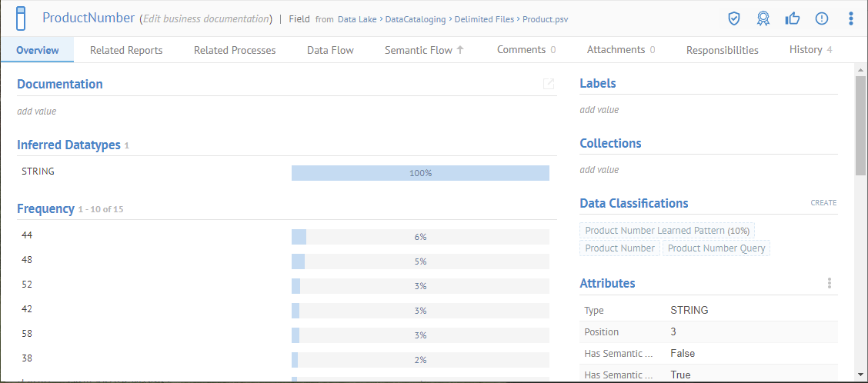Click the STRING 100% datatype bar

(x=420, y=173)
